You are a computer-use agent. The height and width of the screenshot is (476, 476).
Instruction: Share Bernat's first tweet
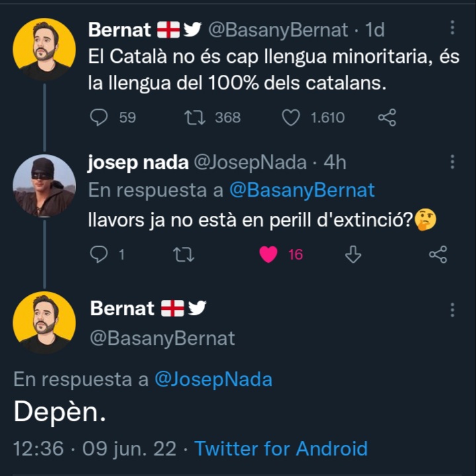click(x=387, y=118)
